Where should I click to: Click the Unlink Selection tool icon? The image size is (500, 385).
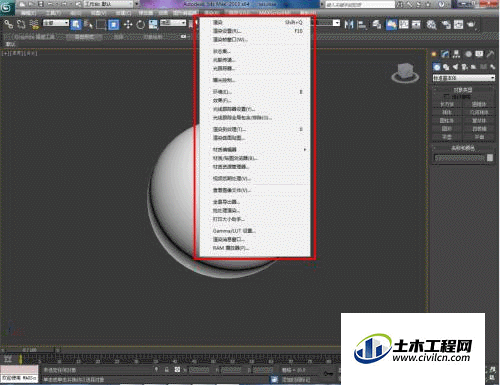(21, 24)
